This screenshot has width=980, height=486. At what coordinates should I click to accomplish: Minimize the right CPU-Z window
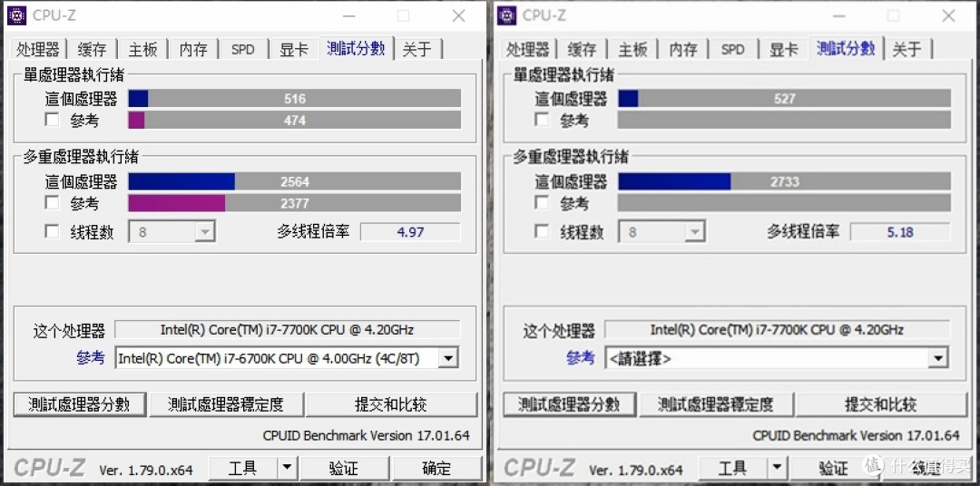click(839, 15)
